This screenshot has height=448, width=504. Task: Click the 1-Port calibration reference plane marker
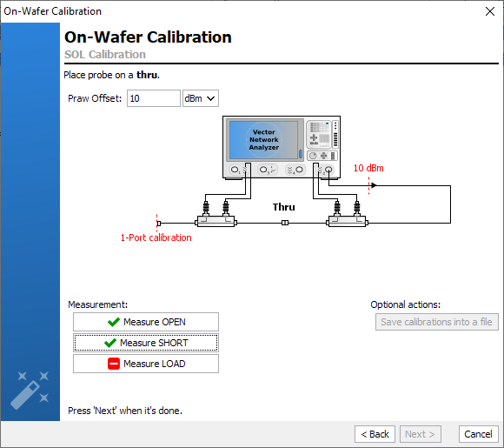[158, 223]
